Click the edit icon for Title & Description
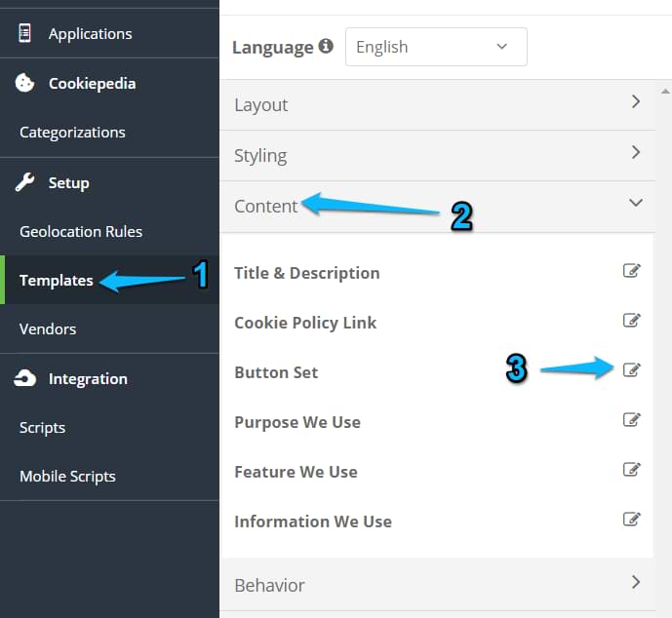This screenshot has height=618, width=672. coord(631,271)
